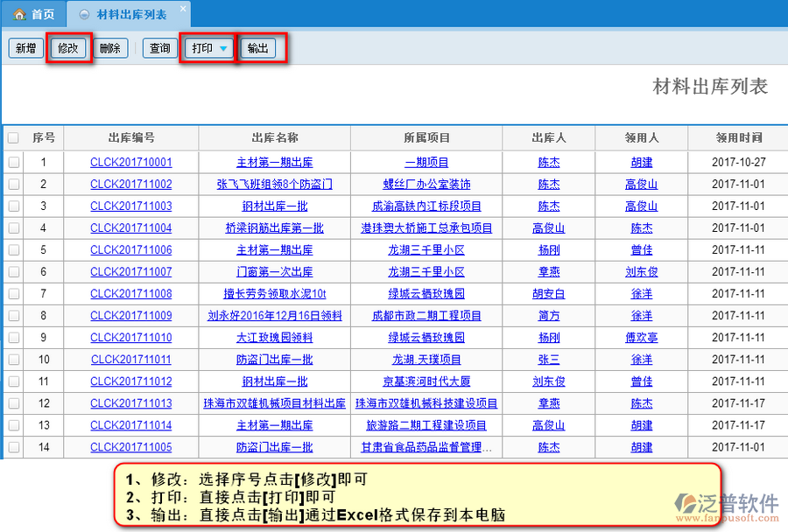This screenshot has height=532, width=788.
Task: Check the checkbox for row 1
Action: pos(13,162)
